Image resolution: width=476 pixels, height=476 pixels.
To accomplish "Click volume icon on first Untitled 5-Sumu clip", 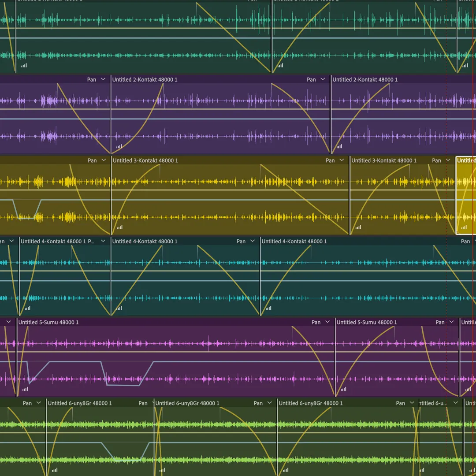I will tap(25, 389).
